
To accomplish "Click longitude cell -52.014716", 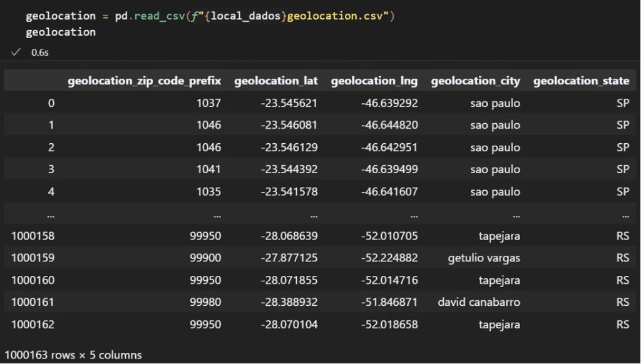I will tap(389, 280).
